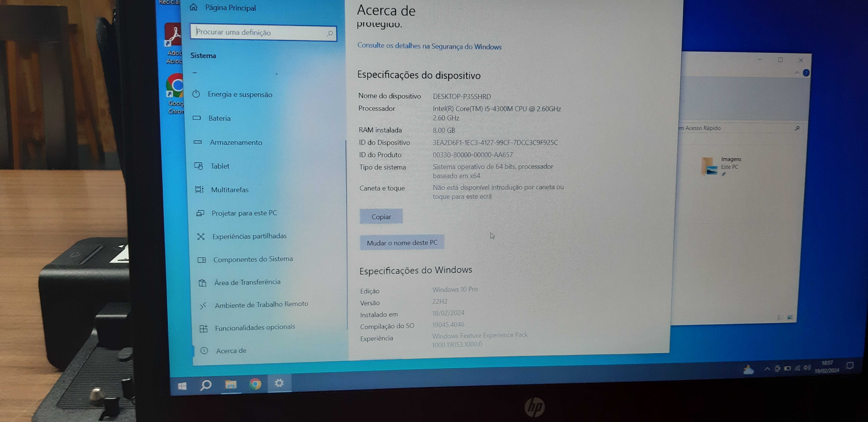Expand the ribbon chevron in File Explorer window

(x=797, y=73)
